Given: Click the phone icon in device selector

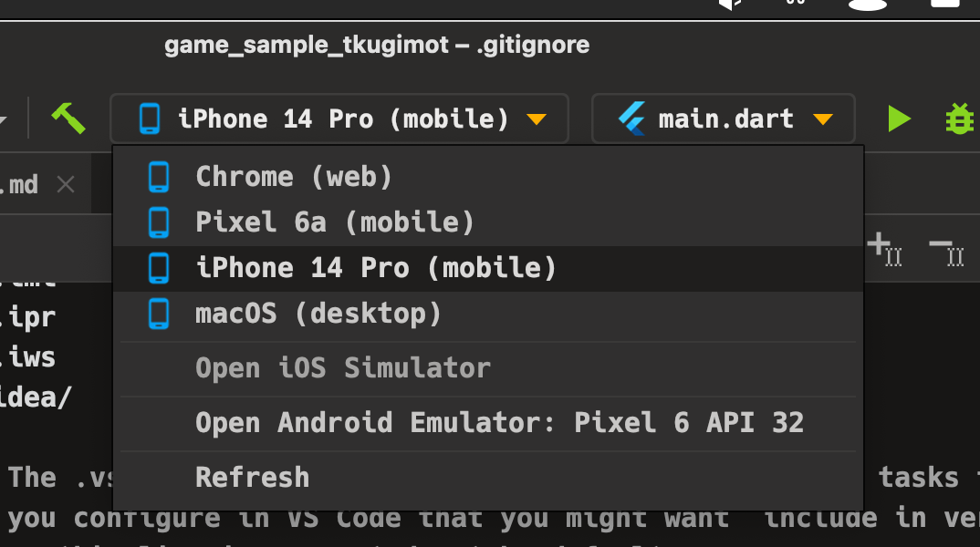Looking at the screenshot, I should pos(150,119).
